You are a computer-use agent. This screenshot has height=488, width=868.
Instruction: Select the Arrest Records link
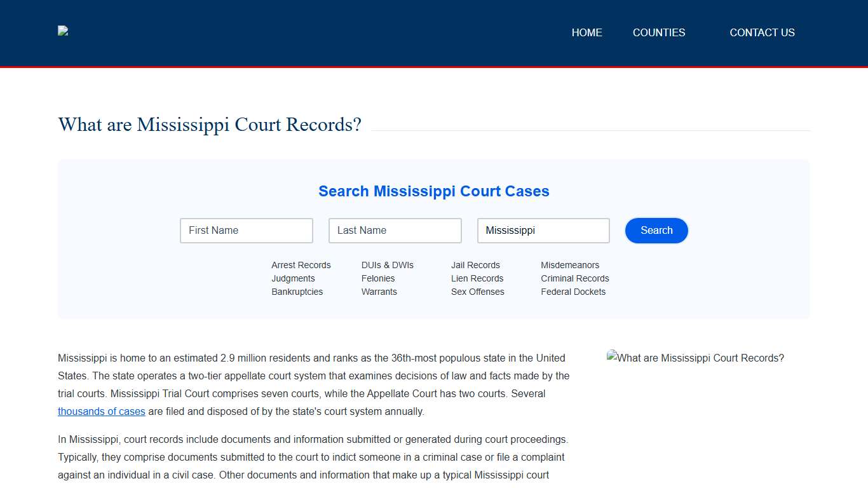(x=301, y=265)
